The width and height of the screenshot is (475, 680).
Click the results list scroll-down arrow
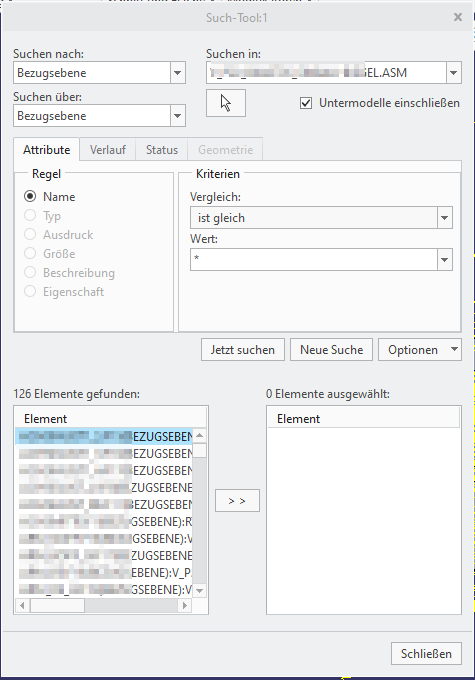(x=200, y=590)
